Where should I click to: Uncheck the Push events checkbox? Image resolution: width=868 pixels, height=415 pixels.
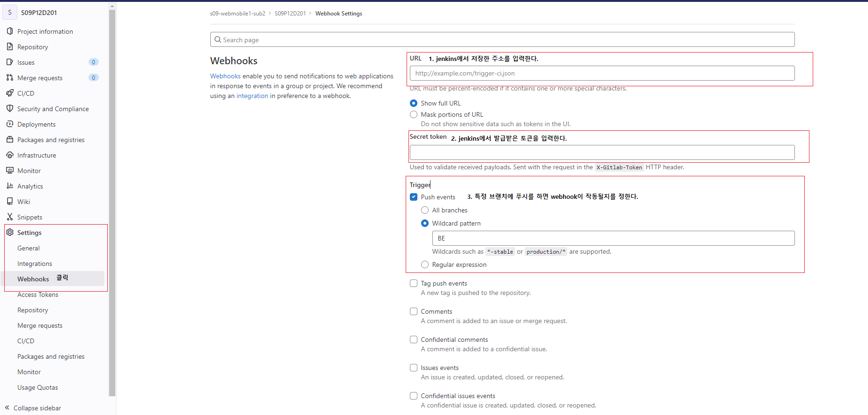coord(414,197)
